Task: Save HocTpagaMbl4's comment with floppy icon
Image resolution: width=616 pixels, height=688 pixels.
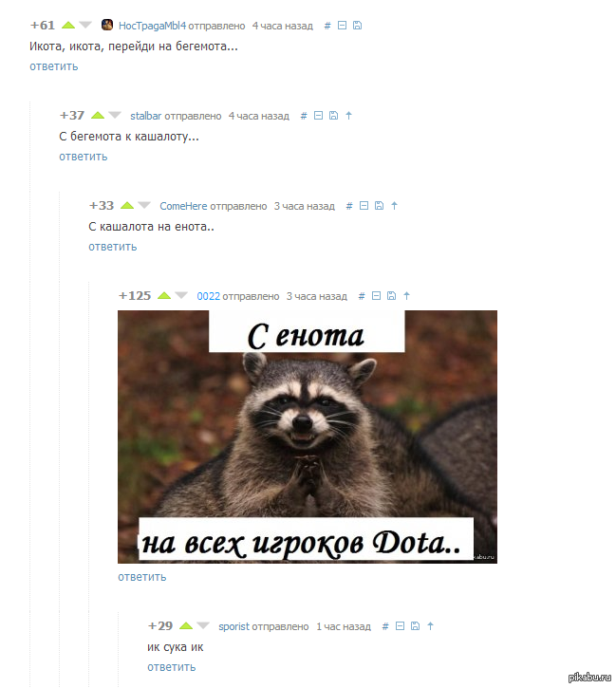Action: pyautogui.click(x=357, y=26)
